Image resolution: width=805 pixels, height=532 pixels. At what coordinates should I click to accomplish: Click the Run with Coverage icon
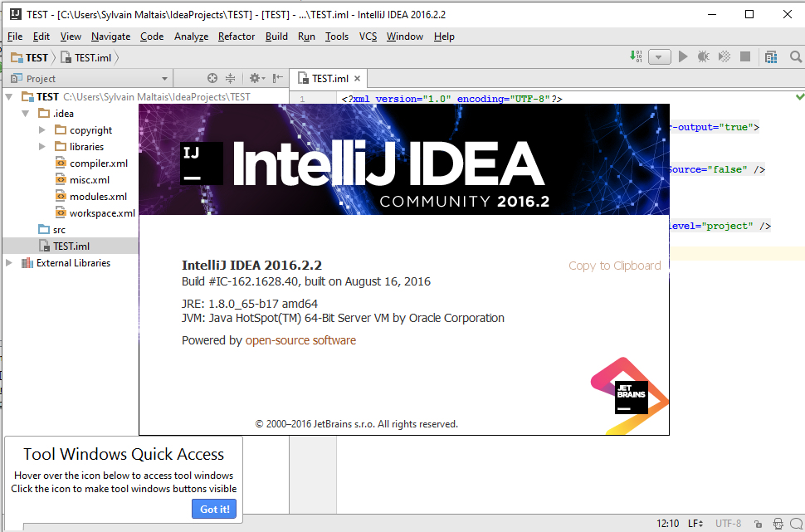click(x=724, y=56)
